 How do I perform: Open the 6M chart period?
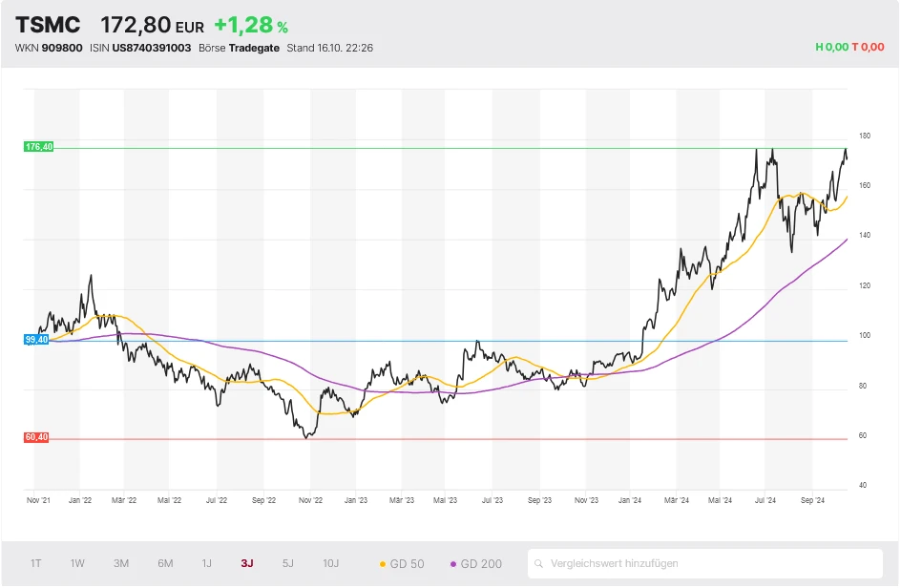point(165,564)
